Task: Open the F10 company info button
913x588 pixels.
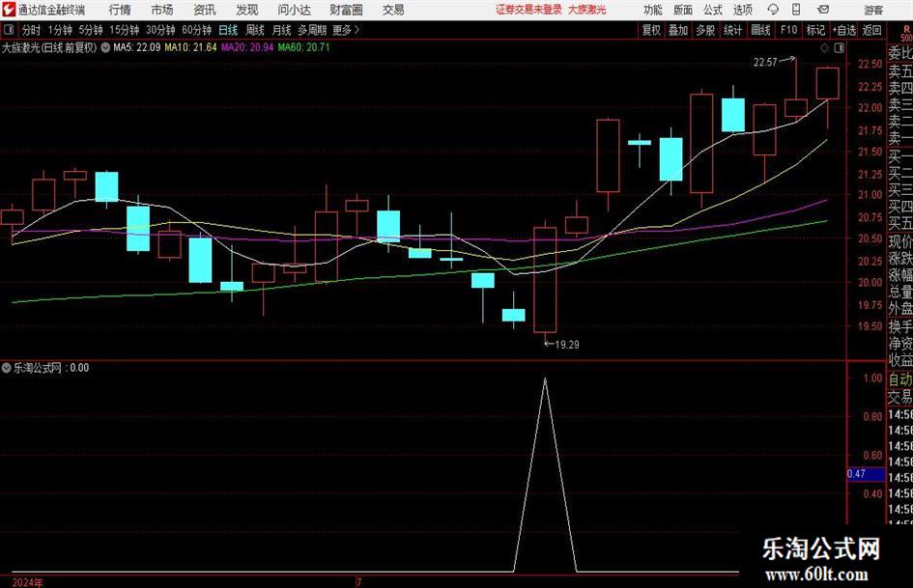Action: pos(789,30)
